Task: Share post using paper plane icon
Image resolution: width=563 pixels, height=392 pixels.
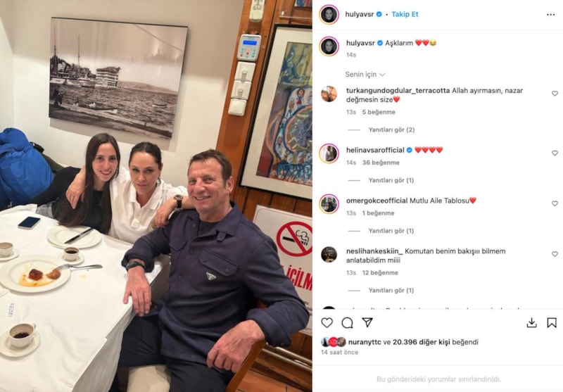Action: coord(367,322)
